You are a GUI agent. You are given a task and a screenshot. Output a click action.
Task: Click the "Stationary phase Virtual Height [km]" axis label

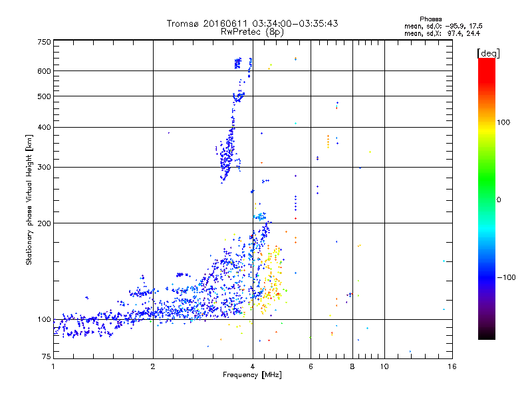click(29, 199)
